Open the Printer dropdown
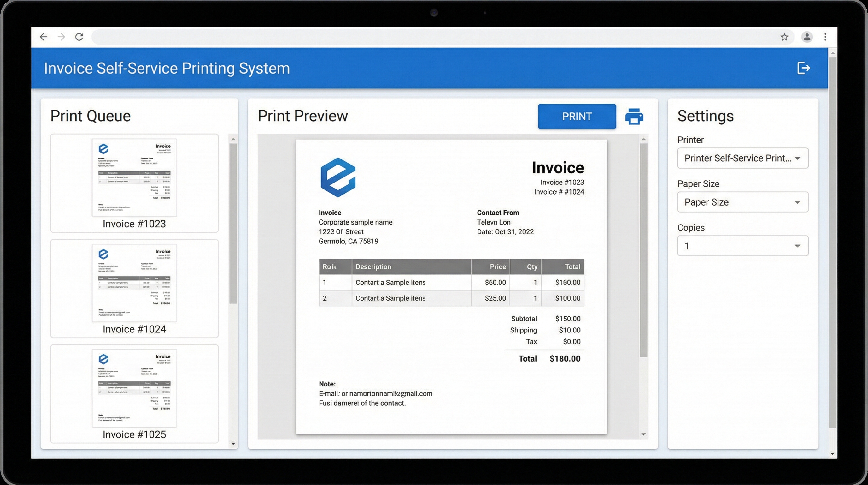The height and width of the screenshot is (485, 868). [743, 158]
